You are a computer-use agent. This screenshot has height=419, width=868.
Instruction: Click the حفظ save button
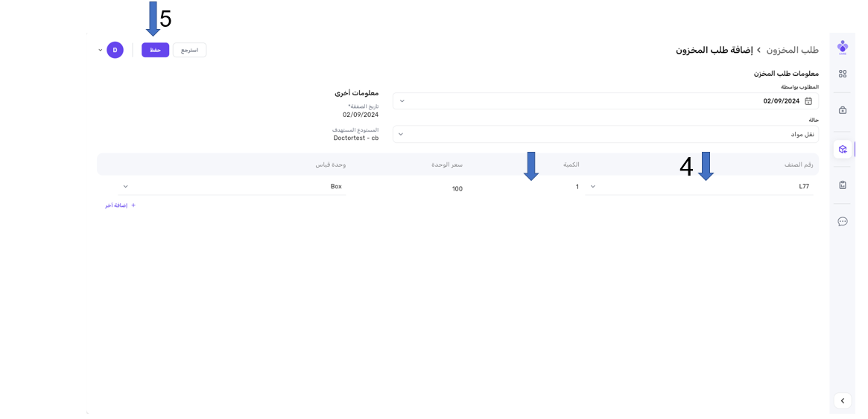coord(155,50)
